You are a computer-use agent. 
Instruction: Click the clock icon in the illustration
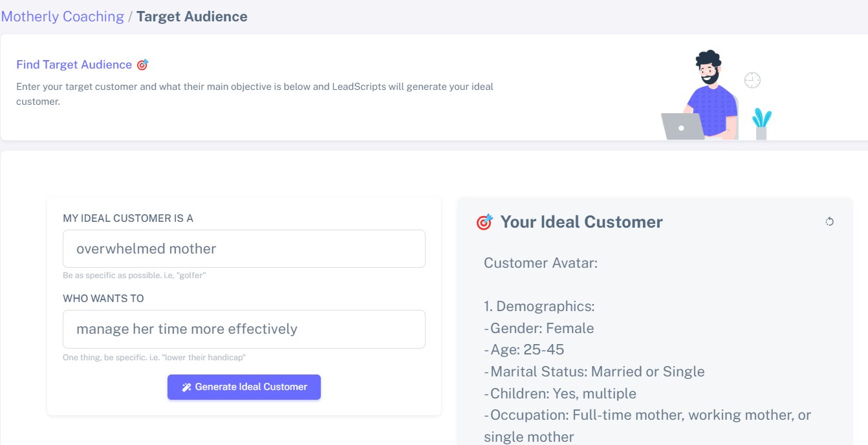coord(752,80)
